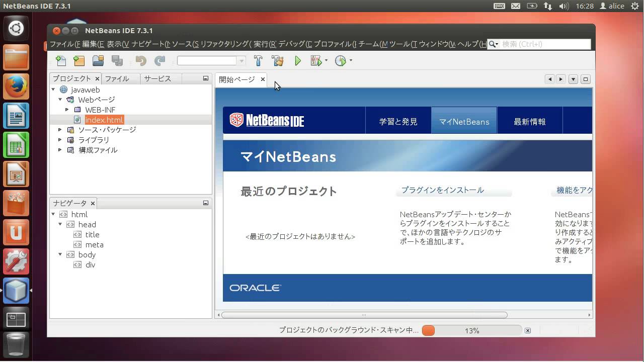Expand the 構成ファイル node
This screenshot has width=644, height=362.
(x=60, y=150)
